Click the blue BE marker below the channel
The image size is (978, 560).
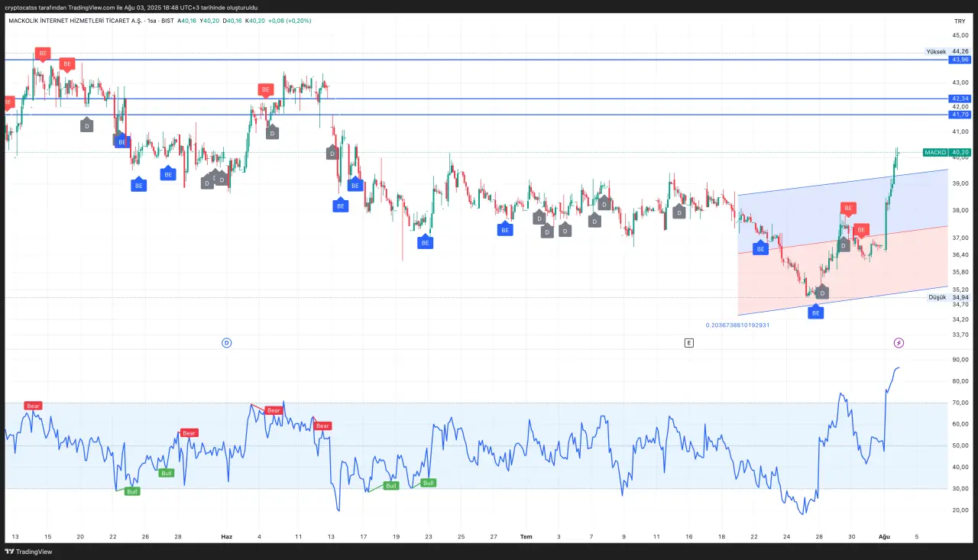[815, 312]
